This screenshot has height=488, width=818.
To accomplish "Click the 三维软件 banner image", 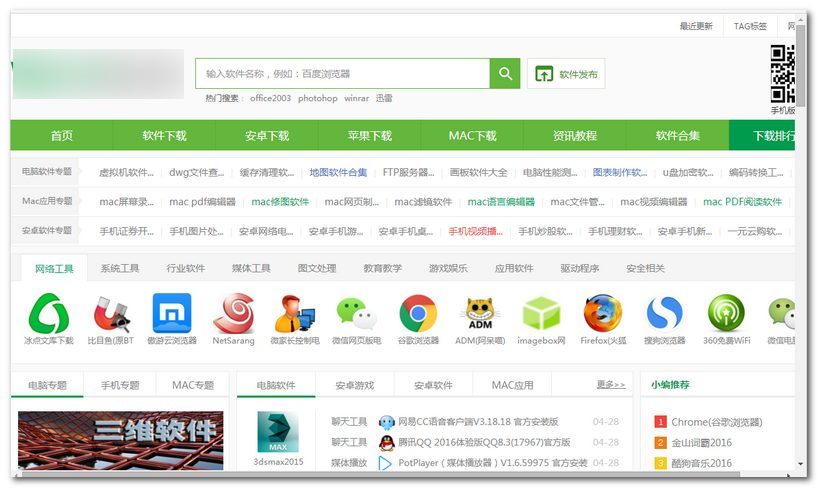I will click(121, 440).
